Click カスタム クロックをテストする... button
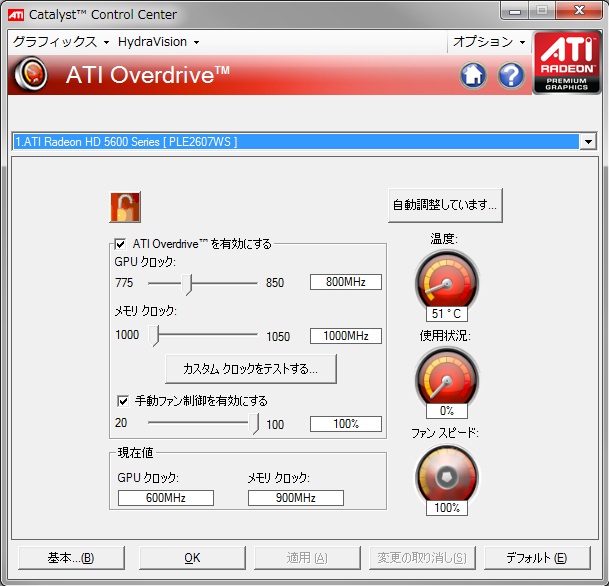The width and height of the screenshot is (609, 586). point(251,369)
